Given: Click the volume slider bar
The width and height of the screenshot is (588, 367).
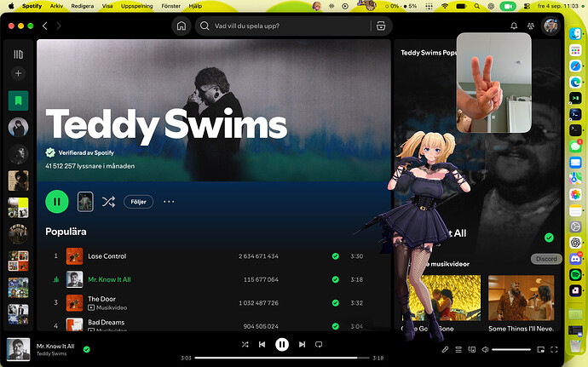Looking at the screenshot, I should (x=511, y=349).
